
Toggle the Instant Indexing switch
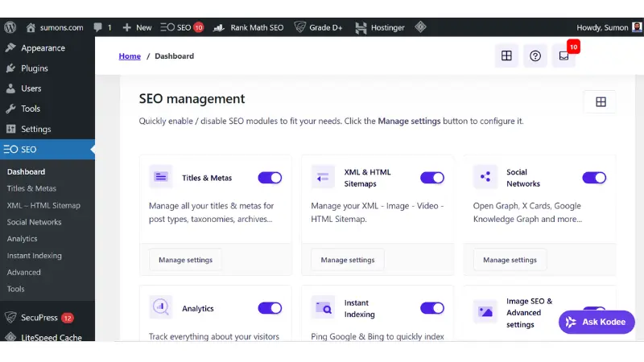coord(432,308)
